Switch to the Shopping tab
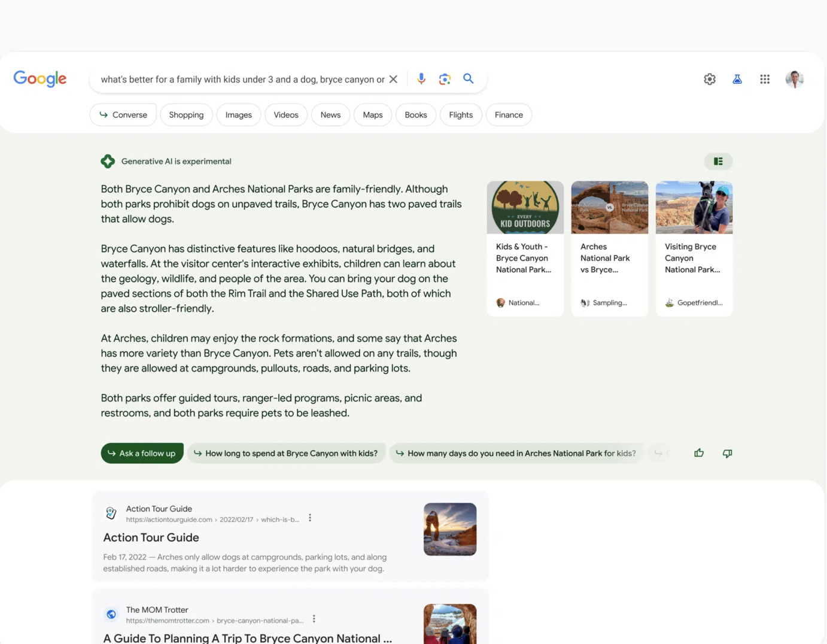The image size is (827, 644). [x=186, y=115]
